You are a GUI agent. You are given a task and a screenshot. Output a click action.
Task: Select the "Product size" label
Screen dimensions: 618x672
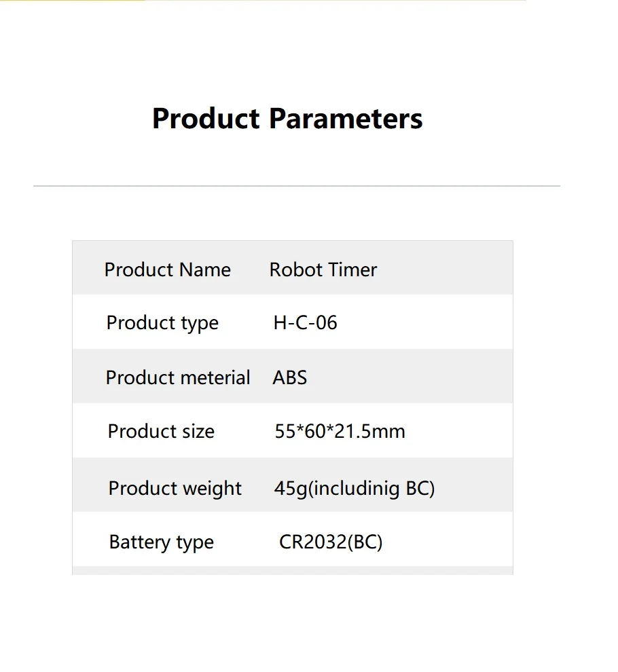[x=161, y=432]
